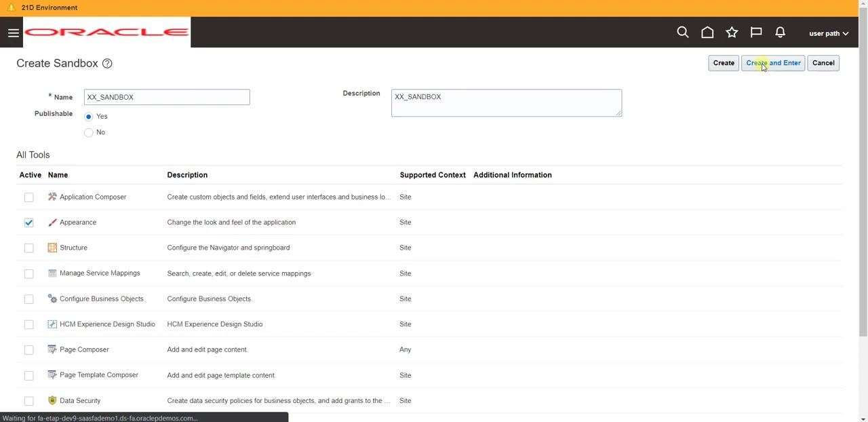The width and height of the screenshot is (868, 422).
Task: Enable the Application Composer checkbox
Action: (x=28, y=197)
